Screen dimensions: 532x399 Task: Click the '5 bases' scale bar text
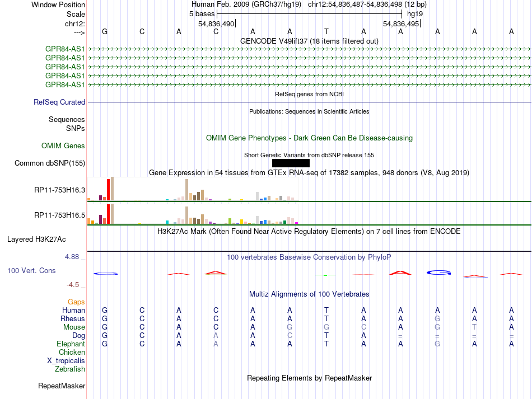[x=202, y=14]
